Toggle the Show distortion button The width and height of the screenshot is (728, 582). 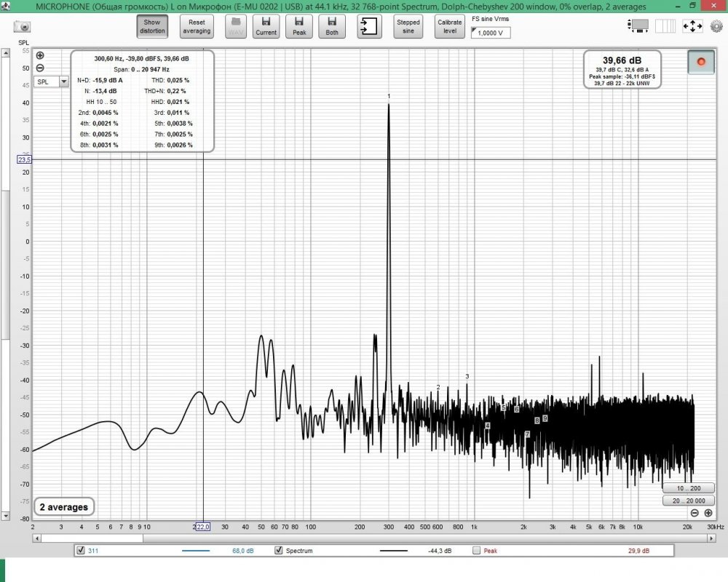click(x=152, y=26)
